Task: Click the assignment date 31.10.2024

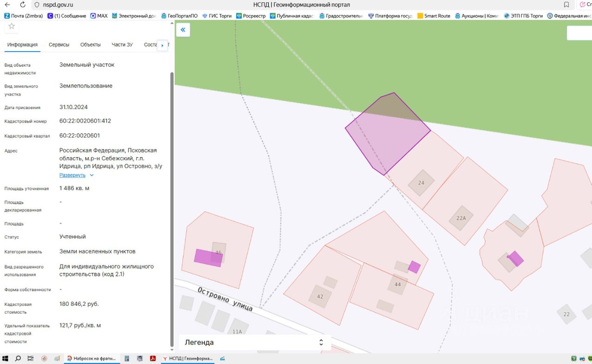Action: click(74, 107)
